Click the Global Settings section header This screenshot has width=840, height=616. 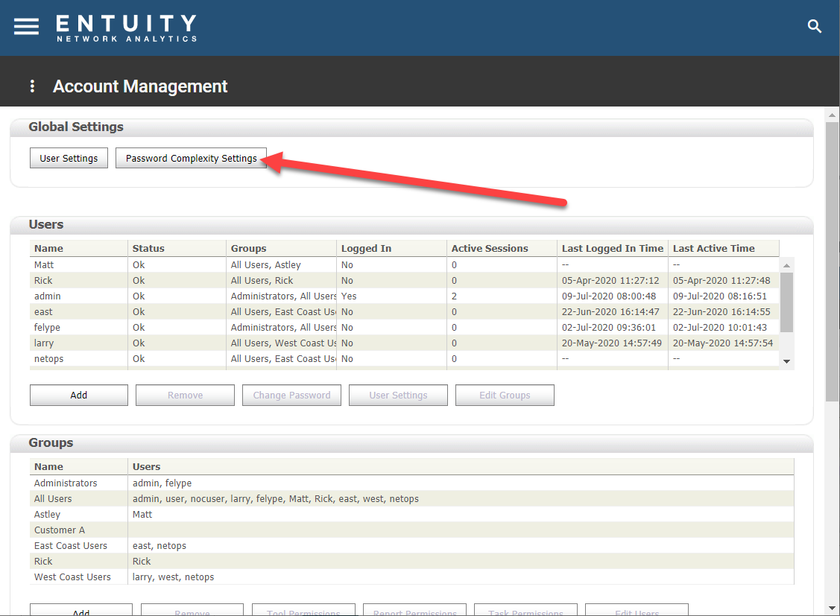coord(411,127)
